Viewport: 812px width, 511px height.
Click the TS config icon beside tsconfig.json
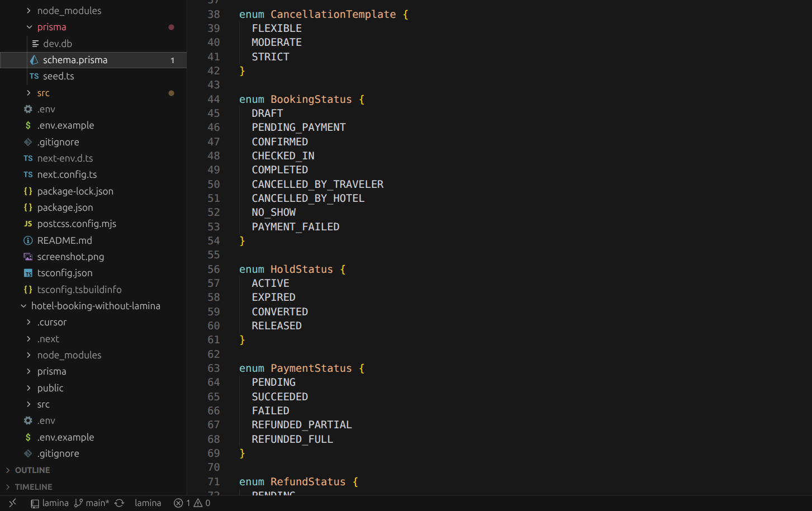click(28, 273)
